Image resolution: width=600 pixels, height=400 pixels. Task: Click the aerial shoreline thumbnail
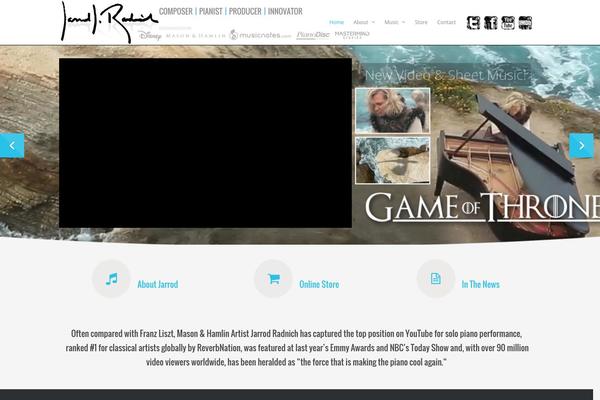tap(393, 160)
